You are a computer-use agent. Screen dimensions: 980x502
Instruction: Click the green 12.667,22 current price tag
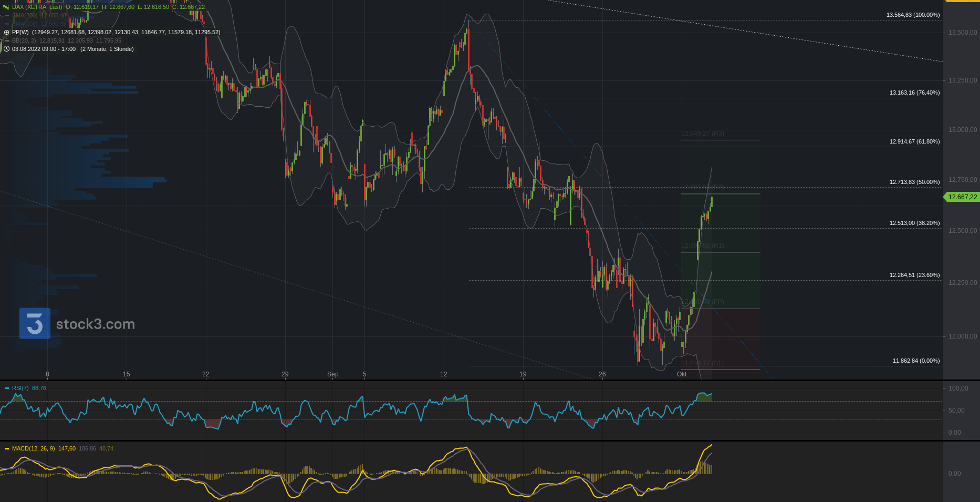pyautogui.click(x=962, y=197)
